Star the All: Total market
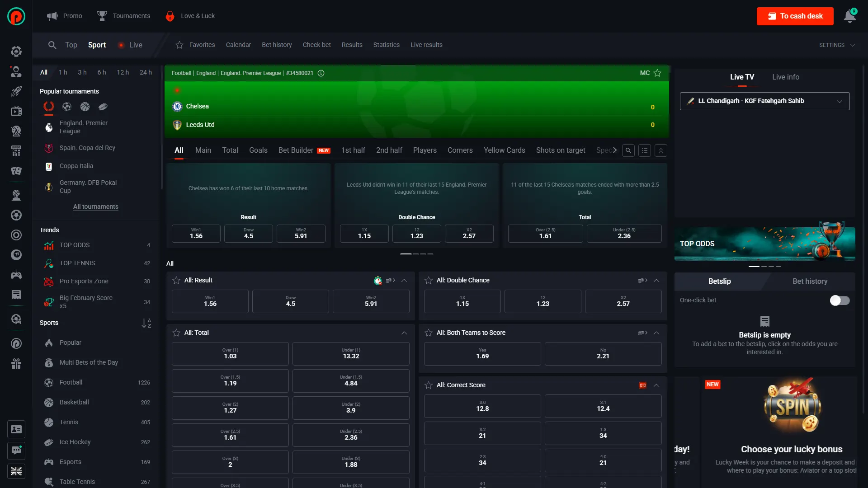868x488 pixels. click(x=176, y=333)
